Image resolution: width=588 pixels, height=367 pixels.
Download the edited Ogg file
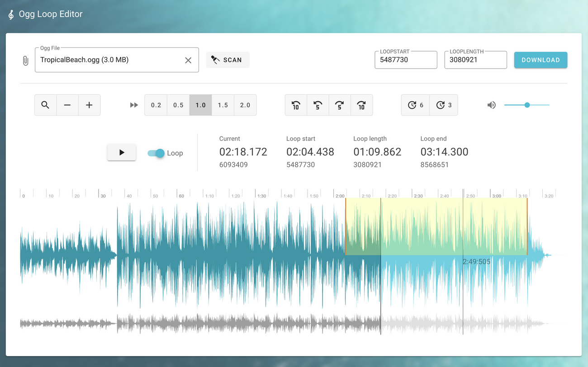541,60
